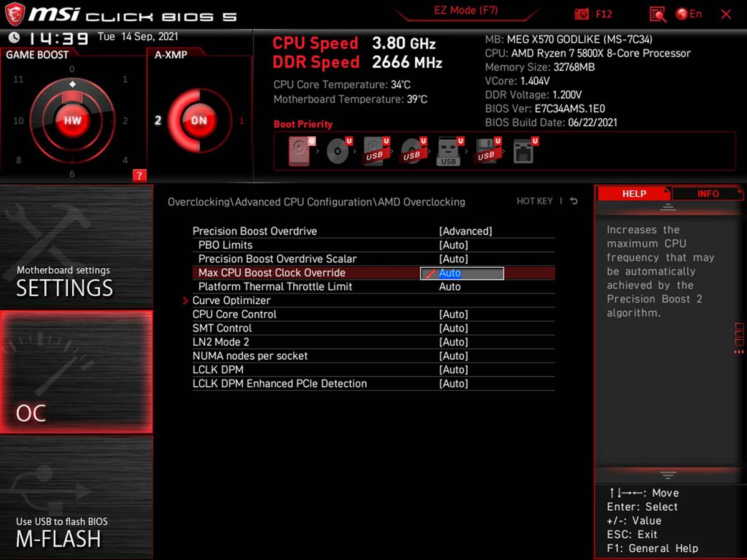Select the CD/DVD drive in boot priority

(338, 151)
